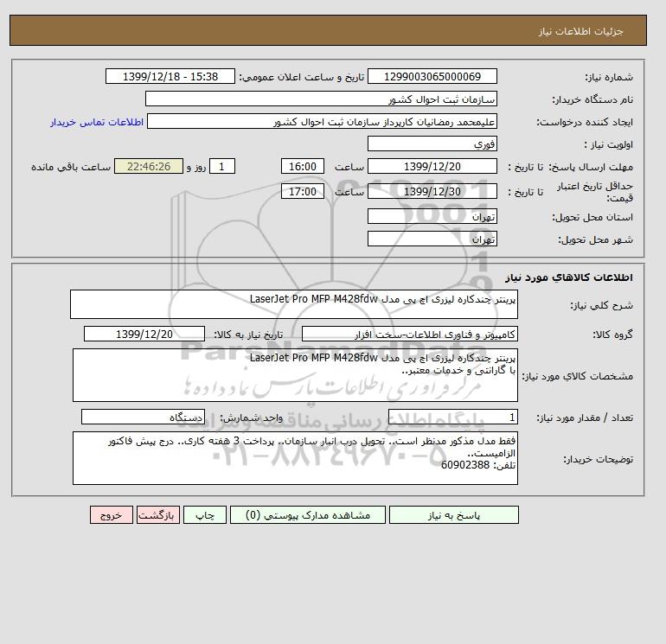Click the general description box شرح کلی نیاز
The width and height of the screenshot is (666, 644).
pos(294,304)
